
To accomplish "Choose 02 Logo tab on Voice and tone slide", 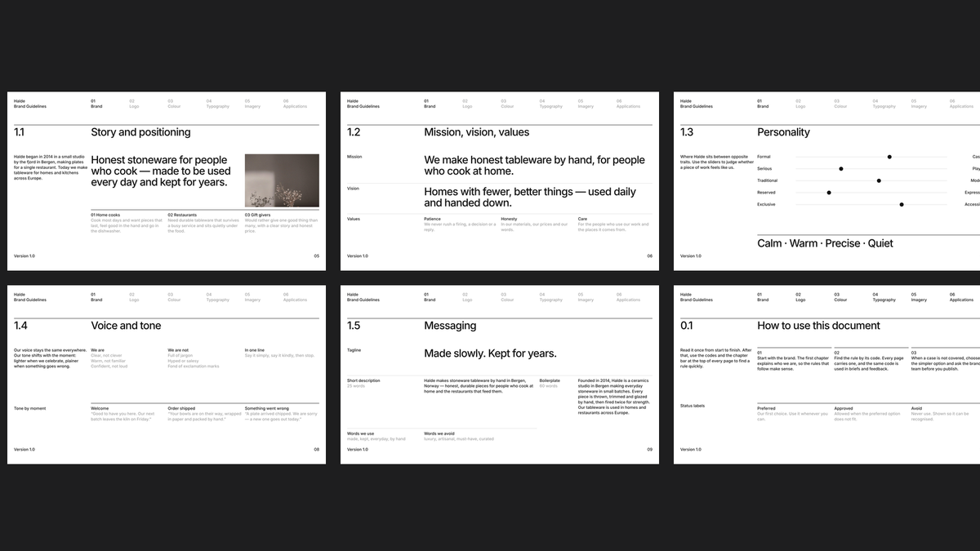I will (x=134, y=297).
